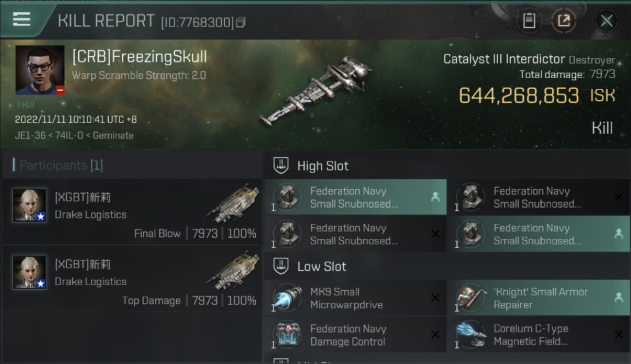
Task: Select the Final Blow participant entry
Action: point(132,212)
